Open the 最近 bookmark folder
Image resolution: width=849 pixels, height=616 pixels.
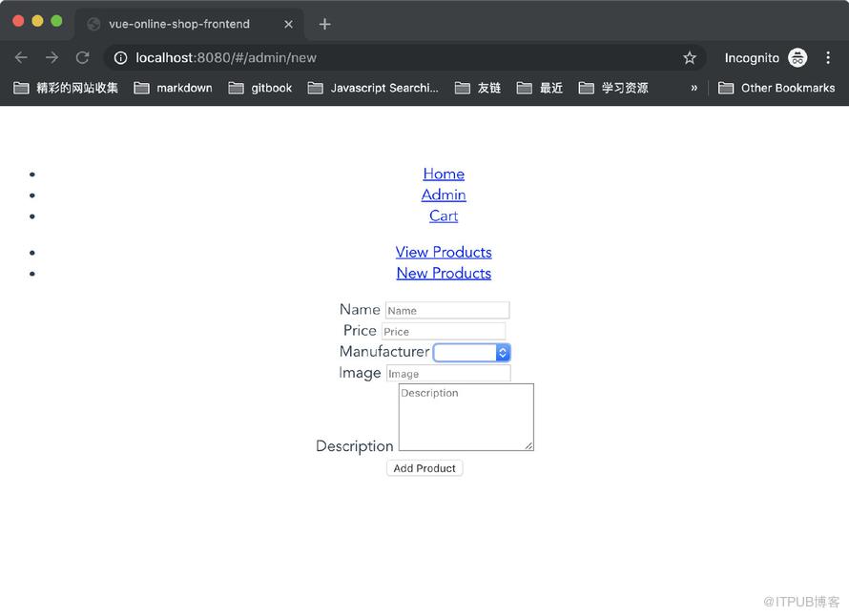tap(540, 88)
